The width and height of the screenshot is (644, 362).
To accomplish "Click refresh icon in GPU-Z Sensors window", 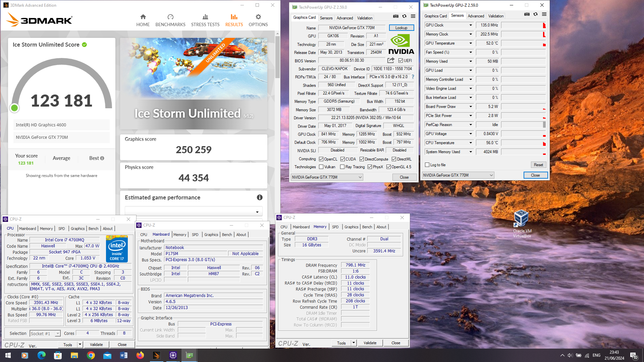I will click(x=536, y=14).
